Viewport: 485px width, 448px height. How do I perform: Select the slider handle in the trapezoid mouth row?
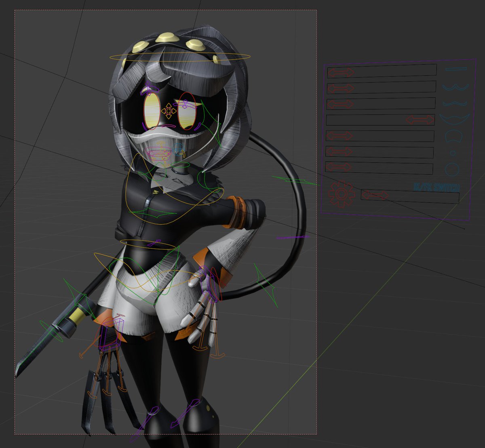339,136
